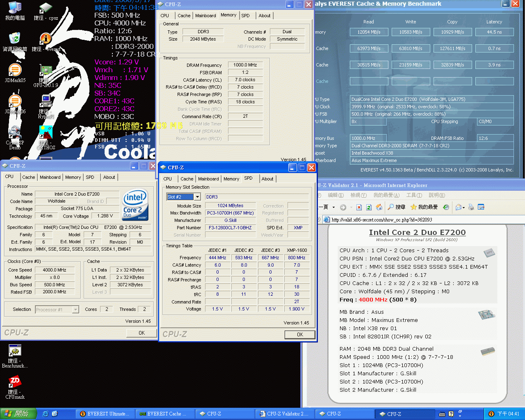
Task: Click the XMP value in SPD Ext. field
Action: [298, 228]
